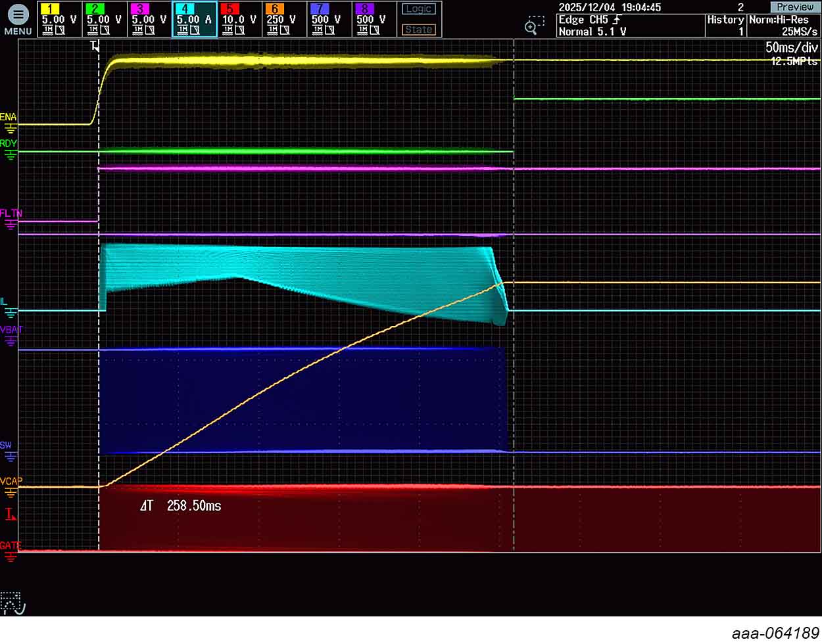822x644 pixels.
Task: Open the History box
Action: pyautogui.click(x=726, y=26)
